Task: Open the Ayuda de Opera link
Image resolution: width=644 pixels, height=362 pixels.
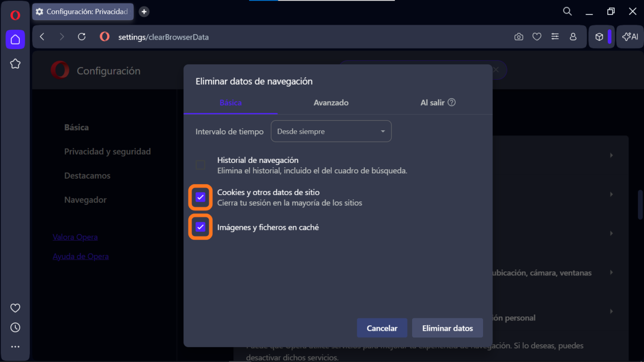Action: pyautogui.click(x=81, y=257)
